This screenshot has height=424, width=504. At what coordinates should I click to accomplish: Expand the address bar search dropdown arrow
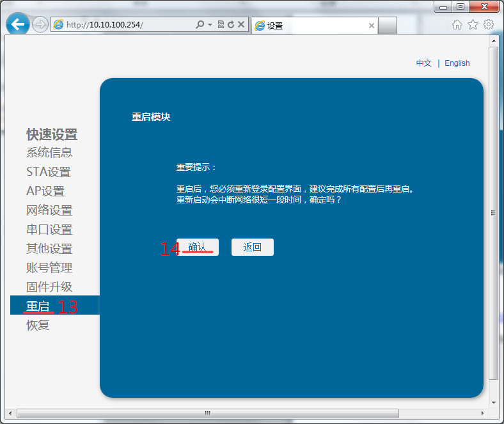pos(210,25)
